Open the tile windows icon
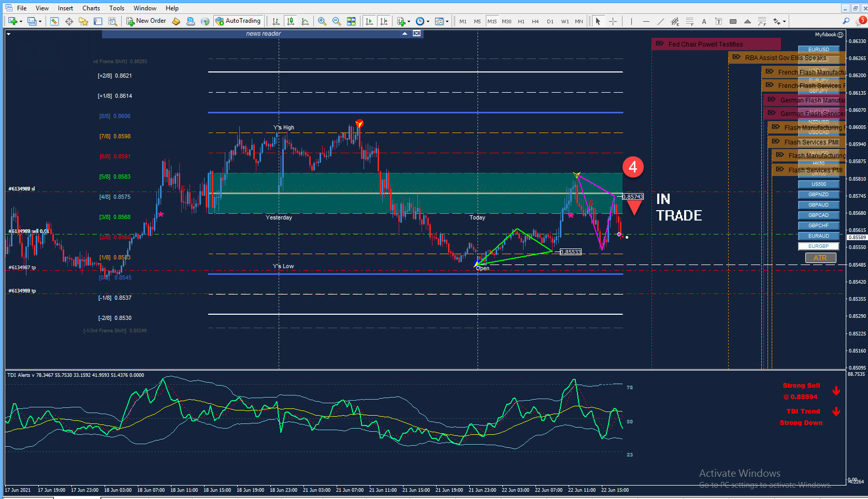 coord(351,21)
